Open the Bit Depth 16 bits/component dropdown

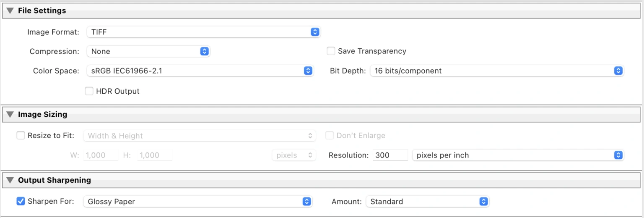point(497,71)
